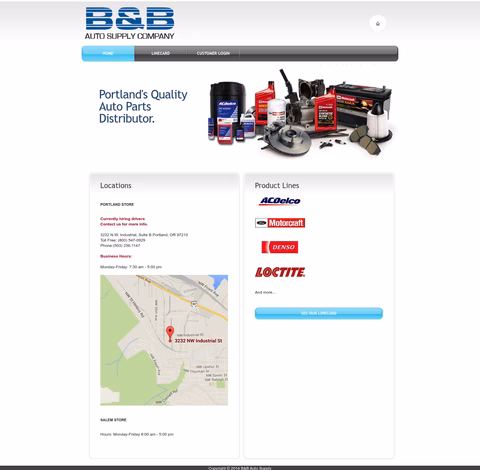
Task: Click the Denso brand logo
Action: [280, 247]
